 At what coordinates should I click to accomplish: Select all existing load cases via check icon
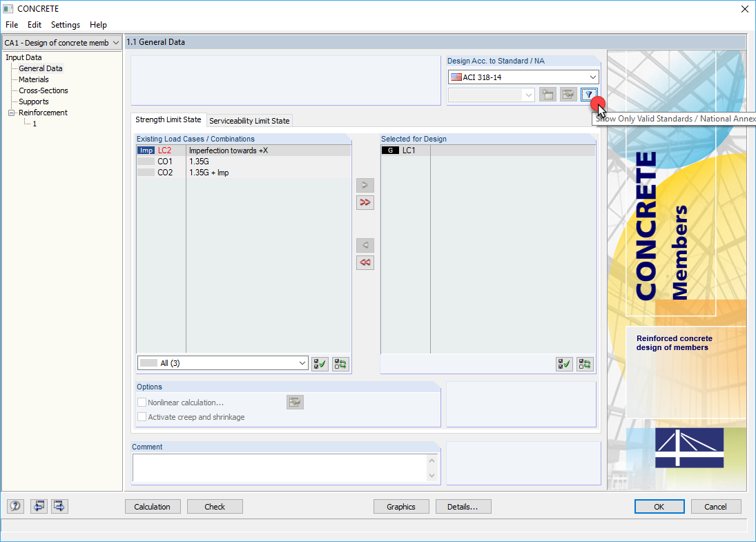320,364
